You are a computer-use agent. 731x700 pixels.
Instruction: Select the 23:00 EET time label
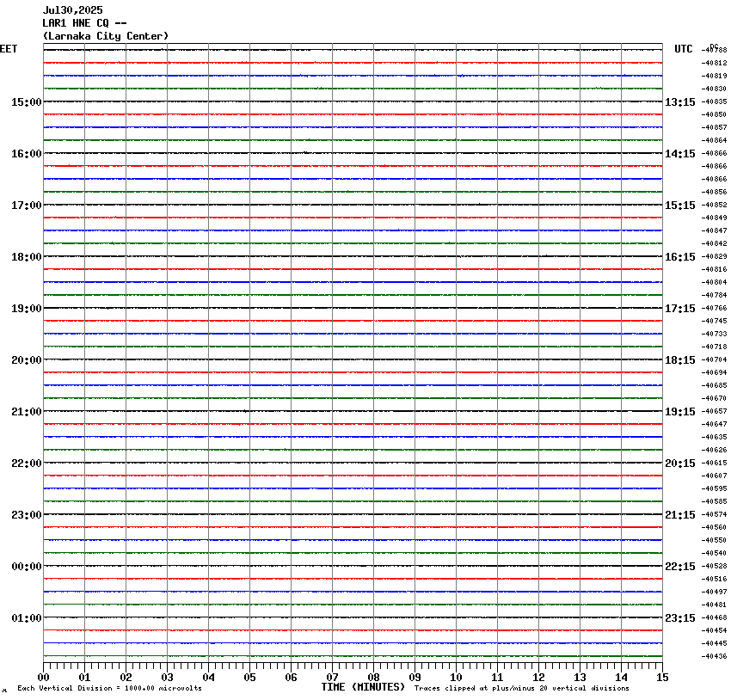click(27, 515)
